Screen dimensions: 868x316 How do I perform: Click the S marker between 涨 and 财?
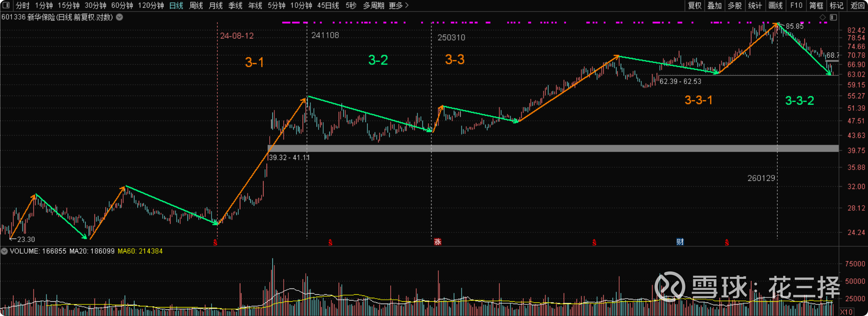point(594,243)
